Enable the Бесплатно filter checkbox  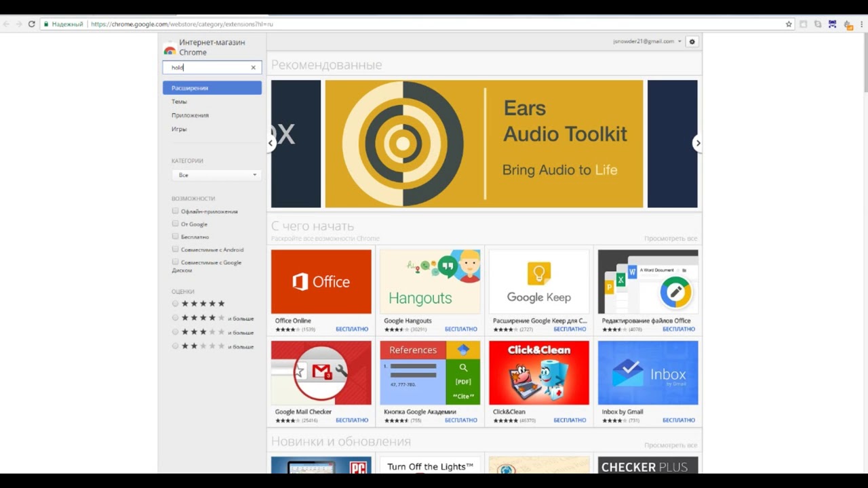175,237
